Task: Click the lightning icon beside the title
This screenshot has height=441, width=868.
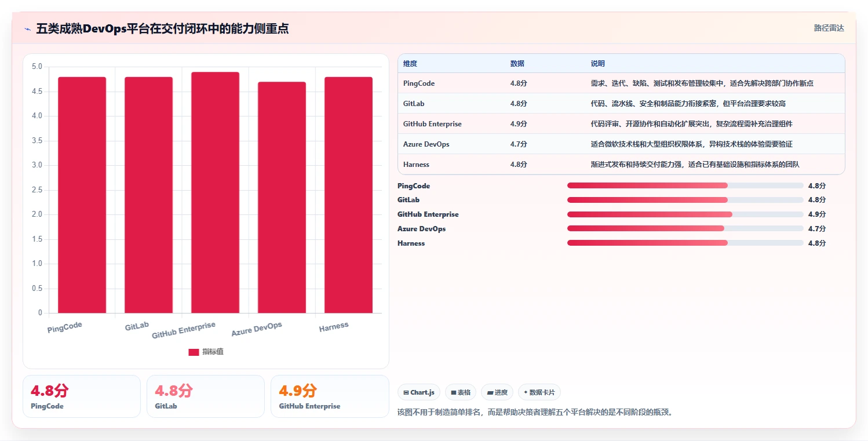Action: (x=27, y=28)
